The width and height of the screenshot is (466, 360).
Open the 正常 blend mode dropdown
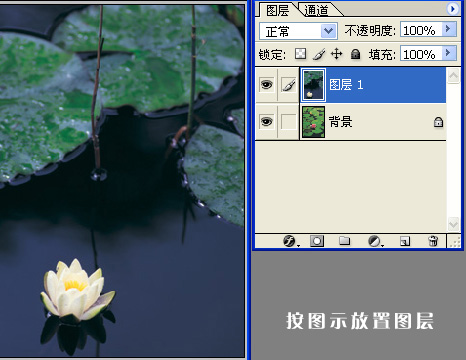pyautogui.click(x=298, y=31)
